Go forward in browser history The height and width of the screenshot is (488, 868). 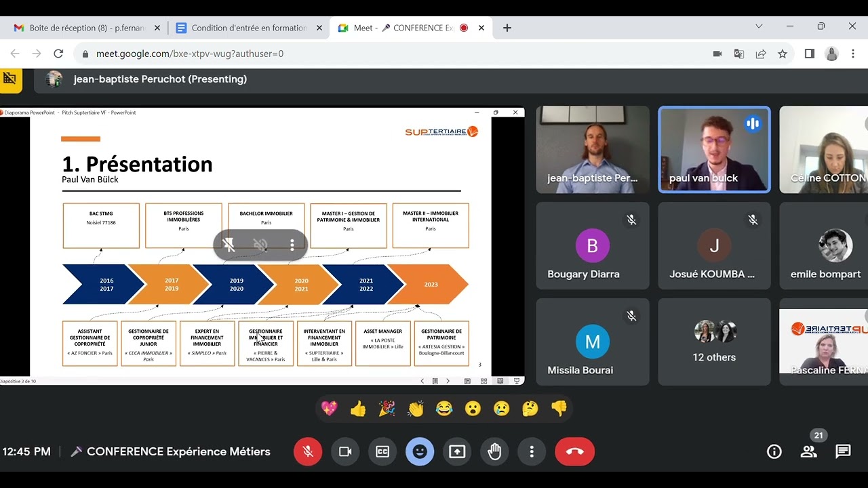pos(37,54)
